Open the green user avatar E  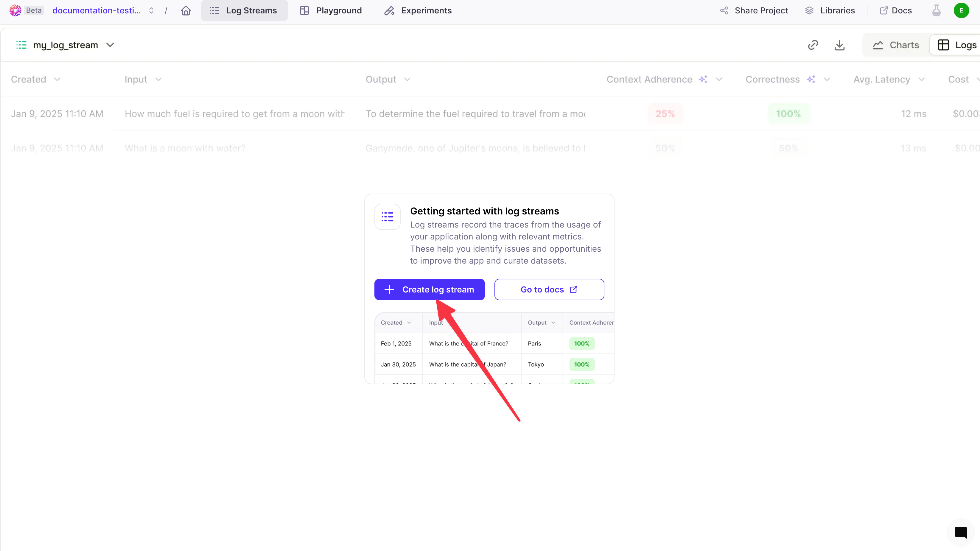(x=961, y=11)
